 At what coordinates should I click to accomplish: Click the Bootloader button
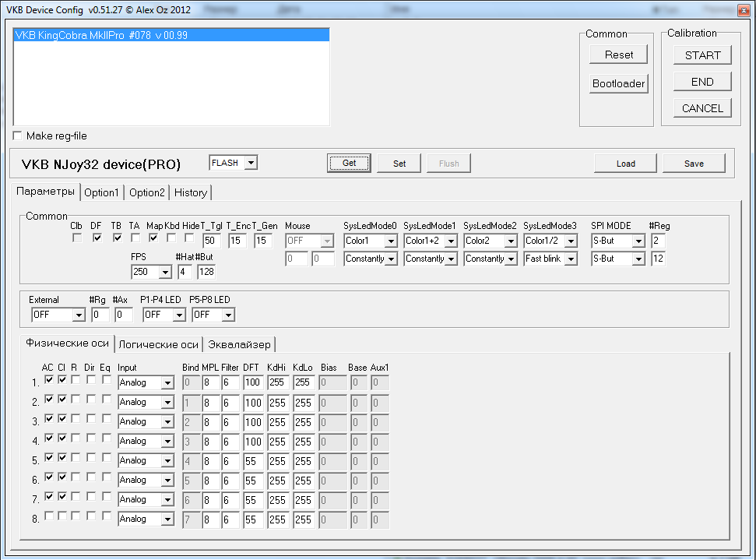pos(619,83)
